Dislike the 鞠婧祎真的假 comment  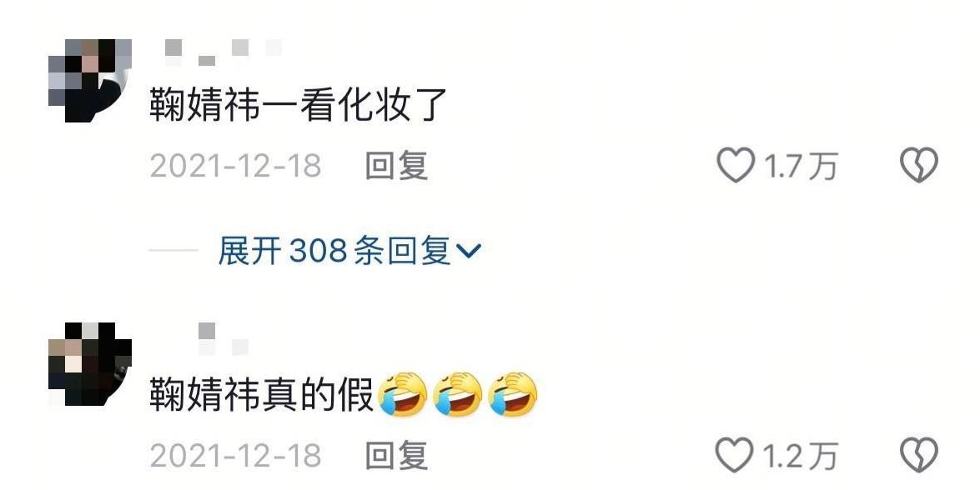tap(919, 455)
